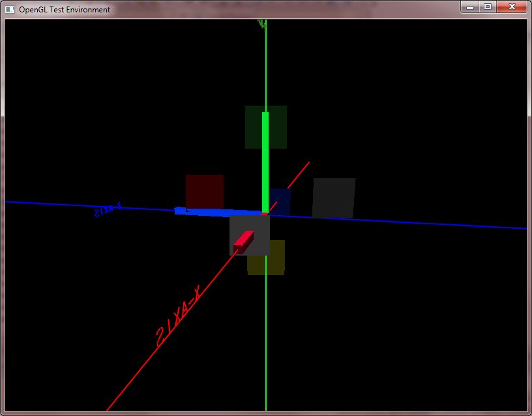532x416 pixels.
Task: Pick the dark blue square near the origin
Action: coord(282,198)
